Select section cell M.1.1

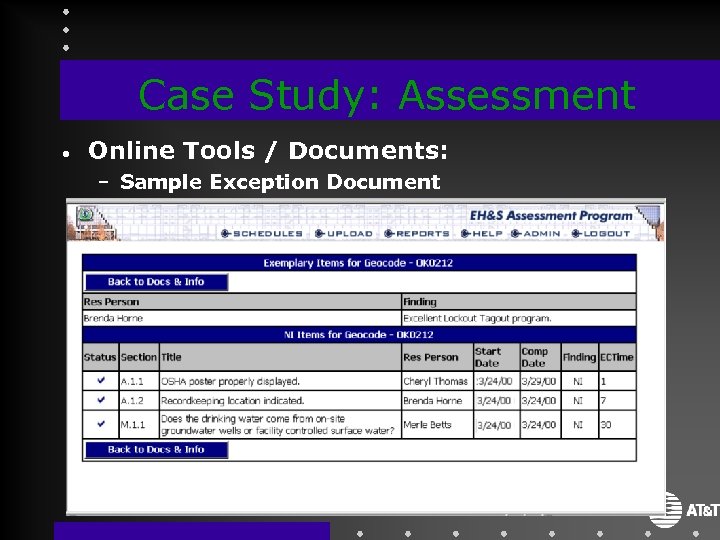[139, 425]
